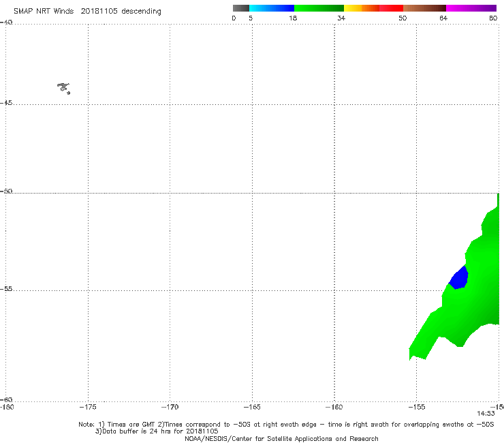Viewport: 504px width, 443px height.
Task: Click the latitude label '-50'
Action: pyautogui.click(x=6, y=191)
